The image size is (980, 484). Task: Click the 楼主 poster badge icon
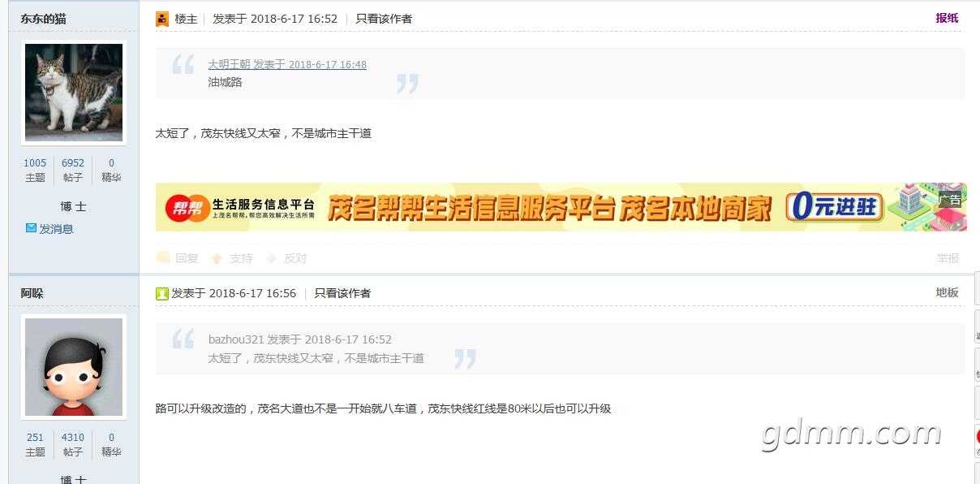162,19
